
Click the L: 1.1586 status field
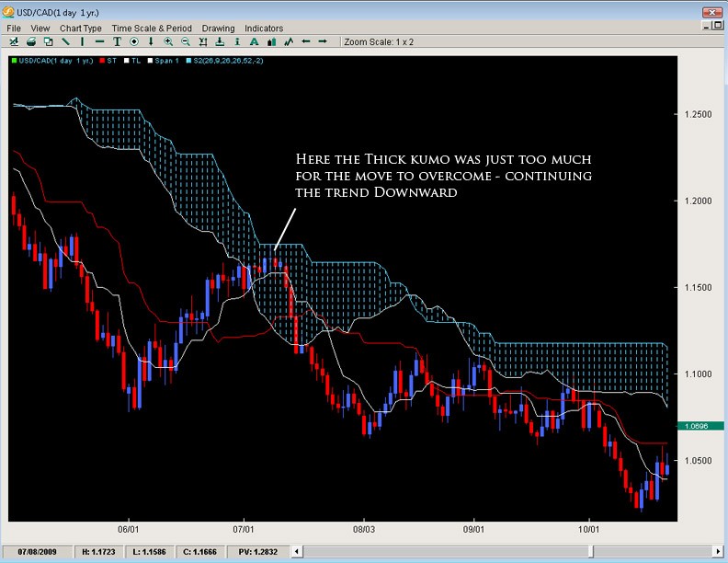[x=149, y=552]
